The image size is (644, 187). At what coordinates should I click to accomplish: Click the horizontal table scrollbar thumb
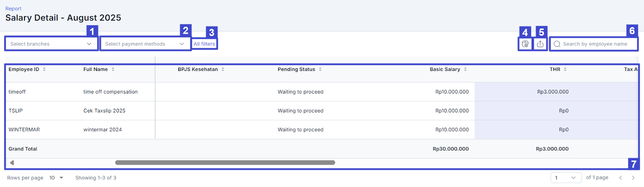[x=225, y=162]
